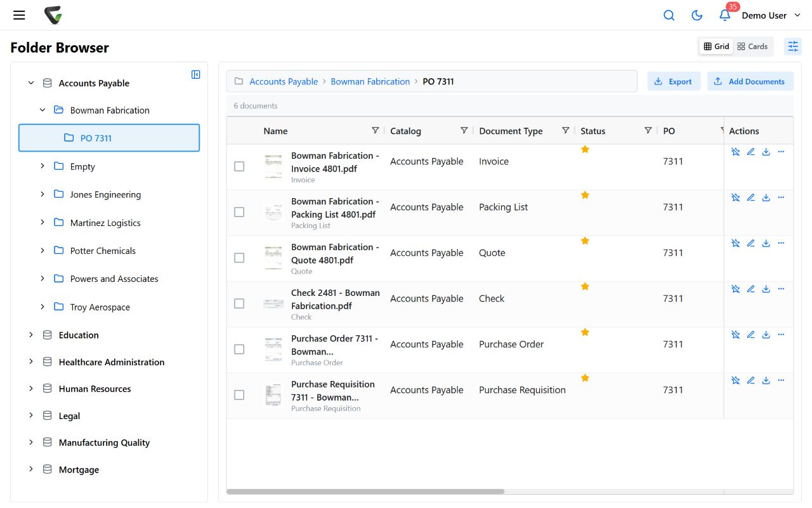Screen dimensions: 812x508
Task: Open more actions for Purchase Order 7311
Action: tap(781, 335)
